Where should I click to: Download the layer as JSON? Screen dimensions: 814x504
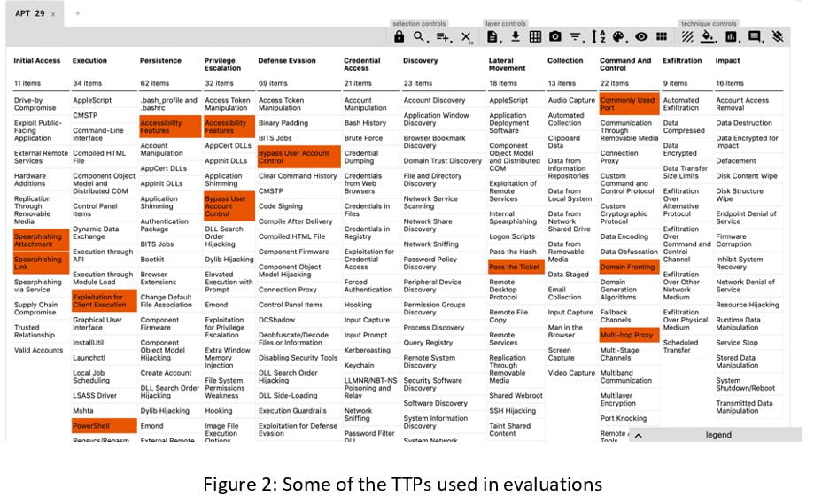coord(514,36)
